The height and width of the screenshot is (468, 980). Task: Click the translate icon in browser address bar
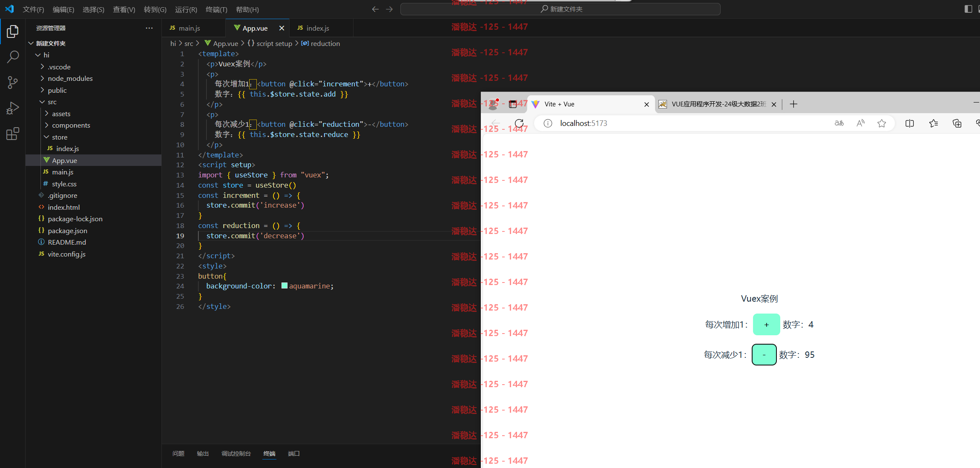pyautogui.click(x=839, y=123)
